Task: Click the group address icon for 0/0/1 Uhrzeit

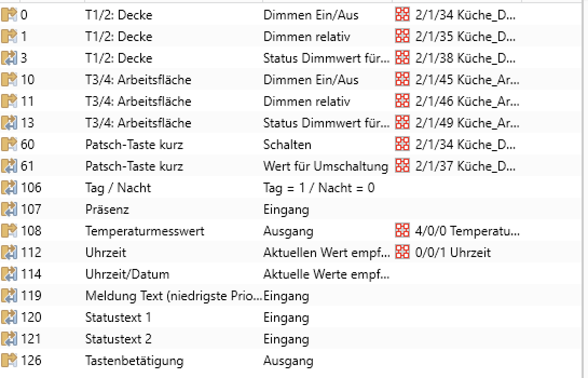Action: pyautogui.click(x=402, y=253)
